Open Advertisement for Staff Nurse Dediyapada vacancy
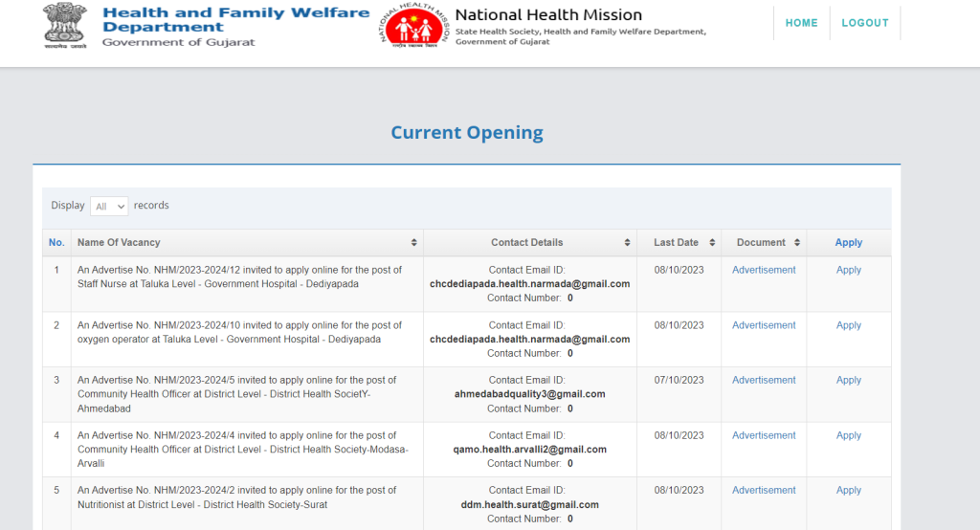 764,270
